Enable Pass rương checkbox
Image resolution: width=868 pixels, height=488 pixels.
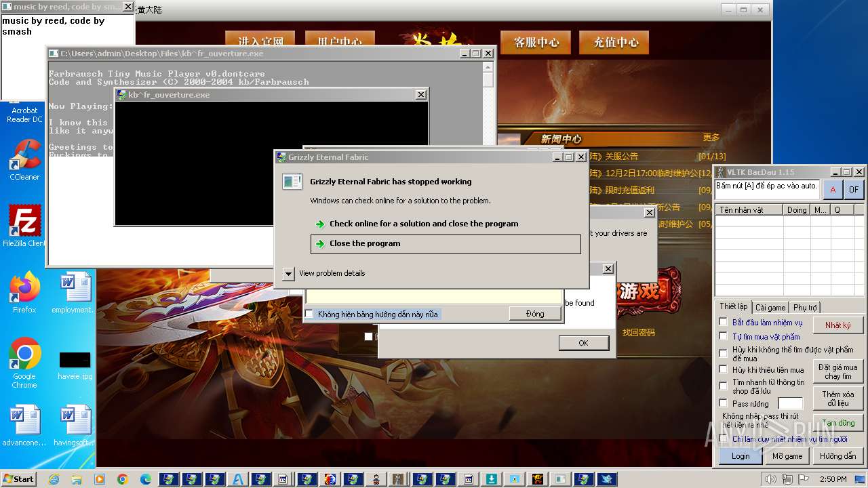[724, 403]
